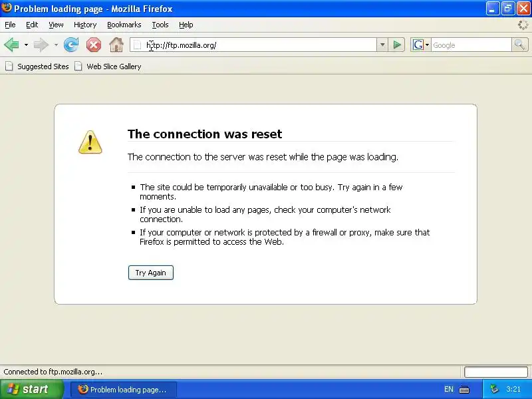This screenshot has width=532, height=399.
Task: Open the File menu
Action: click(10, 25)
